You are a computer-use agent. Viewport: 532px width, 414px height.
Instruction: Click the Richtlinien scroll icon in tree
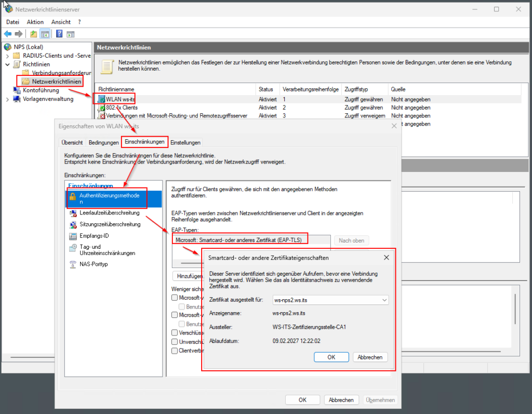coord(17,64)
